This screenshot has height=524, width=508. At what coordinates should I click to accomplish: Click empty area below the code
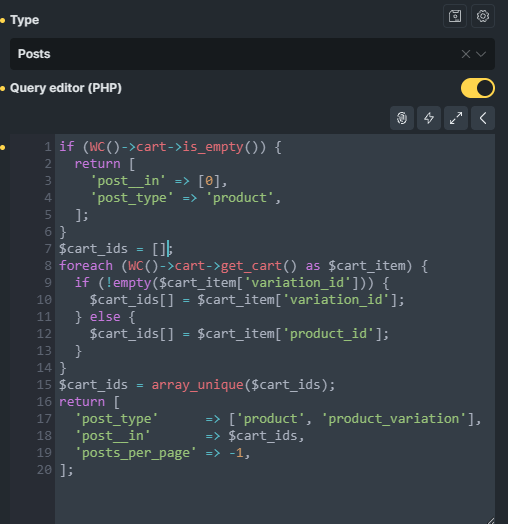274,500
